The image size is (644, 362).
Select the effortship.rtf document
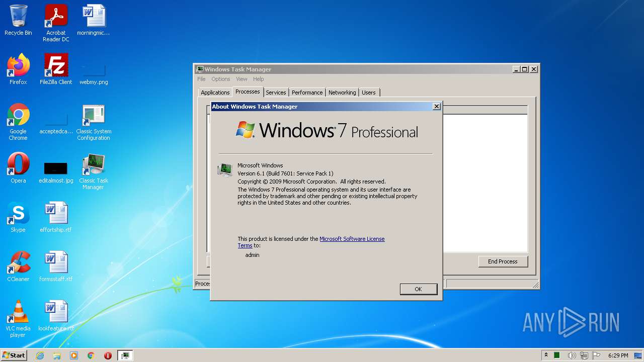pos(56,217)
